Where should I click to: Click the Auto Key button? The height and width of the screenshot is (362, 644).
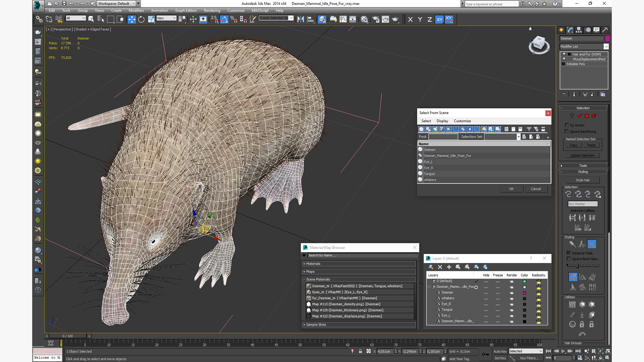[500, 352]
